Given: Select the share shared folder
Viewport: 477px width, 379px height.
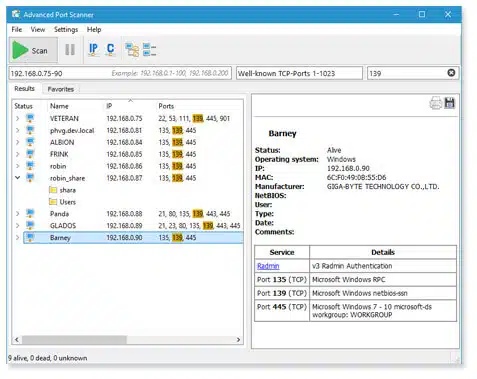Looking at the screenshot, I should (68, 190).
